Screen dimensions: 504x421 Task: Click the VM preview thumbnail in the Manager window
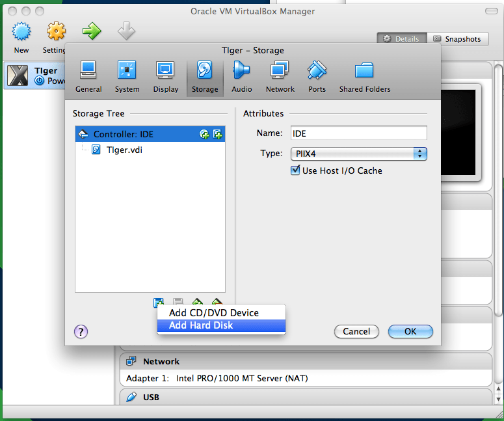(458, 132)
